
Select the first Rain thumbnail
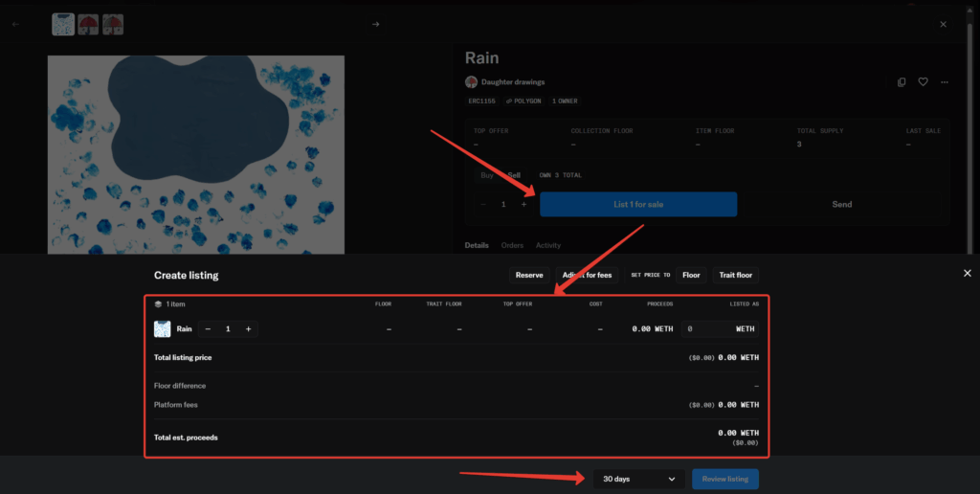click(63, 24)
